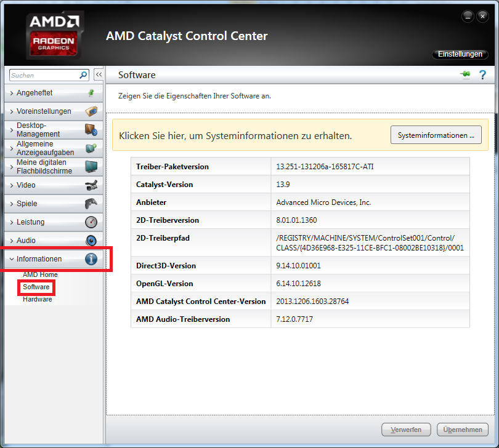This screenshot has height=448, width=499.
Task: Click the Desktop-Management icon
Action: point(91,129)
